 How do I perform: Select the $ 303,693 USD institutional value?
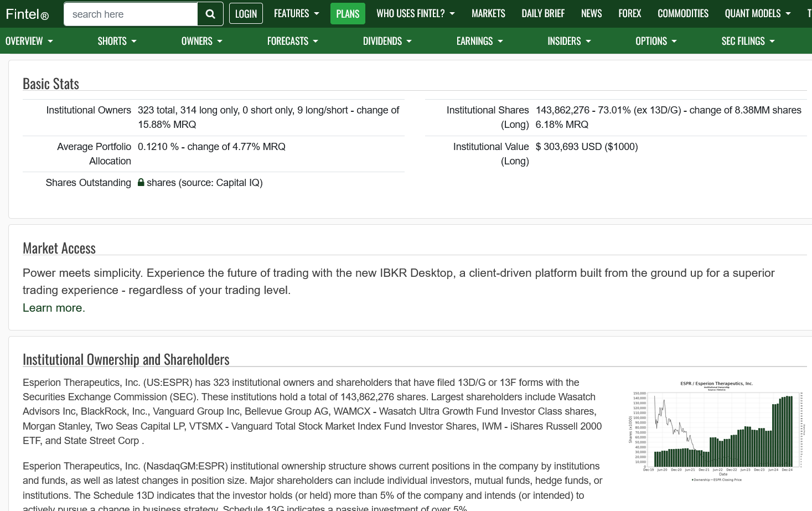pos(568,147)
